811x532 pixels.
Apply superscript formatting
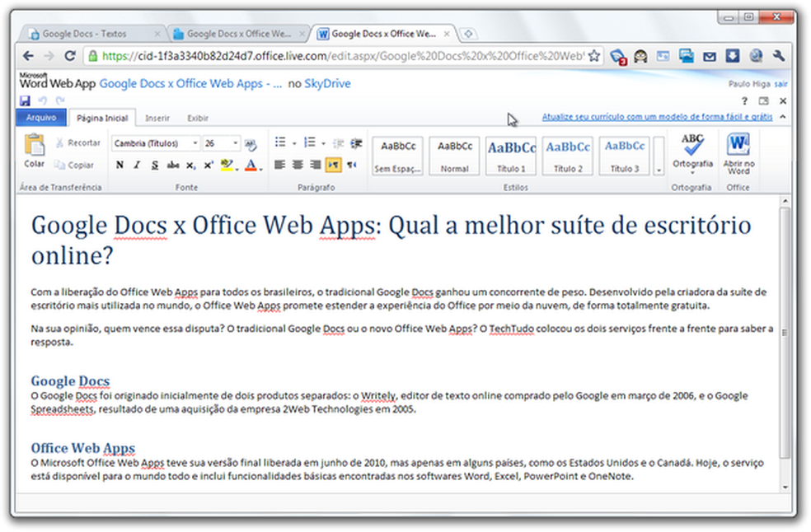tap(209, 165)
